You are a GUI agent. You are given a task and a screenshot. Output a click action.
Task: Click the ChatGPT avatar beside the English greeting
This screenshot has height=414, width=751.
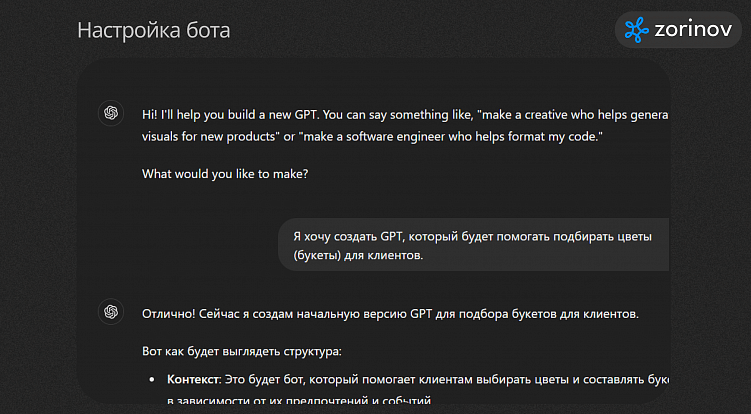point(111,113)
